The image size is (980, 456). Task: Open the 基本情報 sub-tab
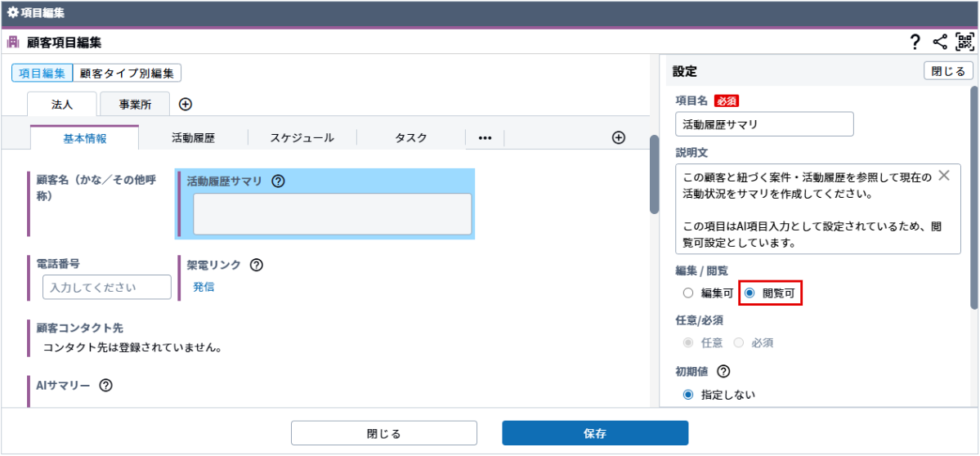tap(84, 138)
